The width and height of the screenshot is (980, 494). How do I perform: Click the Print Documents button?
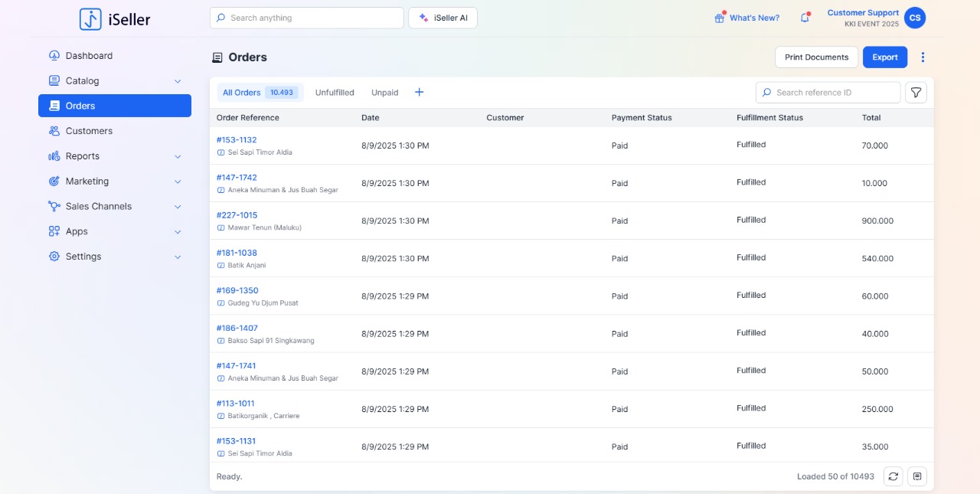(816, 57)
